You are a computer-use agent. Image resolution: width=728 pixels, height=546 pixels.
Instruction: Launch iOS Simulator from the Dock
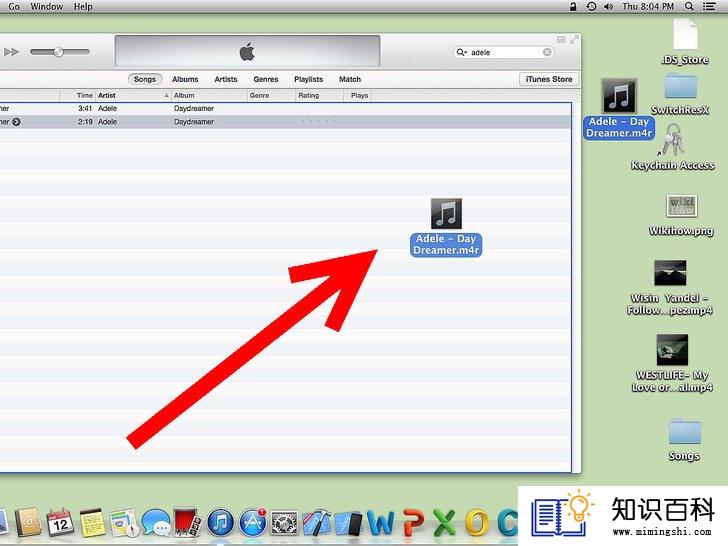click(349, 524)
